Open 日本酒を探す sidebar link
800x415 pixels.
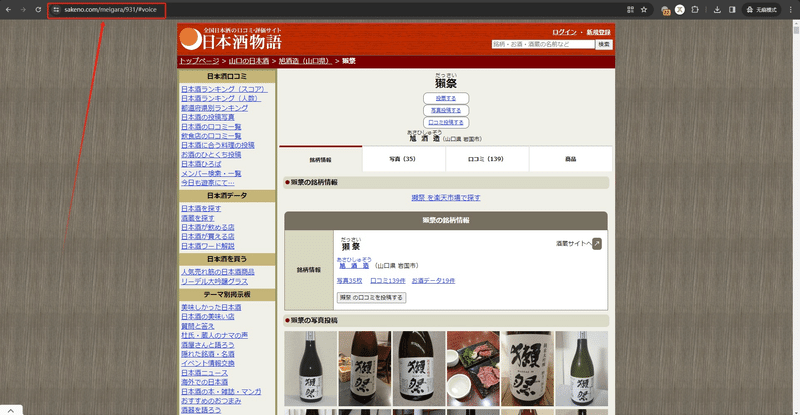(201, 208)
